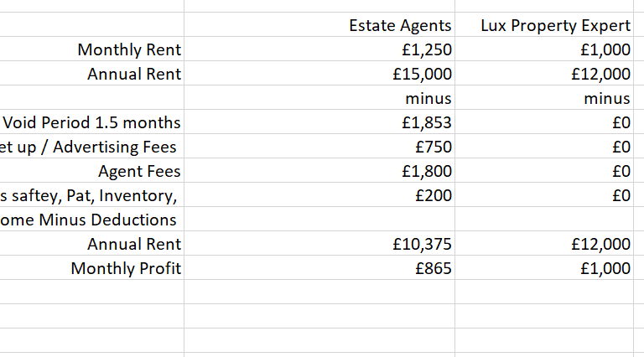Select the £200 inventory cost cell
This screenshot has height=357, width=644.
434,196
